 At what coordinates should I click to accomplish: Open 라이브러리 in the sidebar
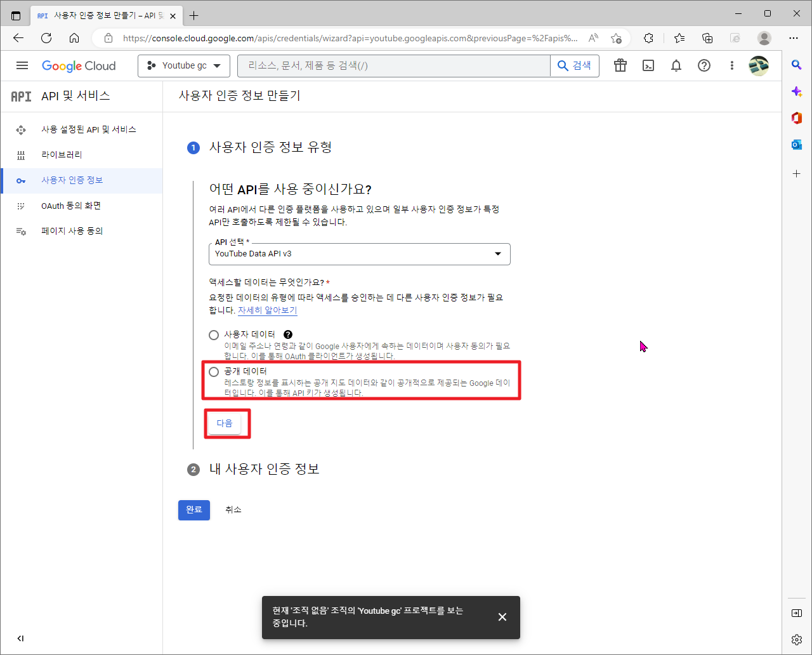tap(81, 155)
